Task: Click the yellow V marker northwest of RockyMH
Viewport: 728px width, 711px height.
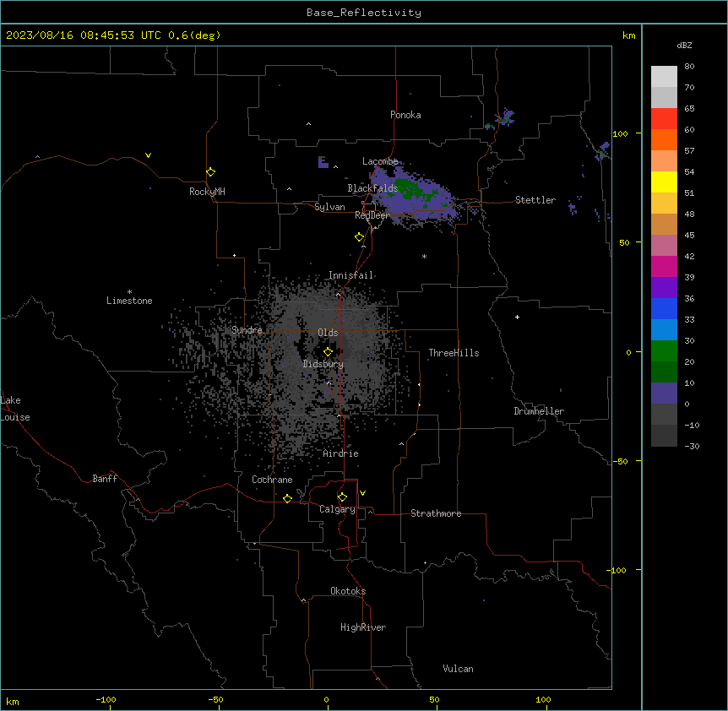Action: pyautogui.click(x=148, y=155)
